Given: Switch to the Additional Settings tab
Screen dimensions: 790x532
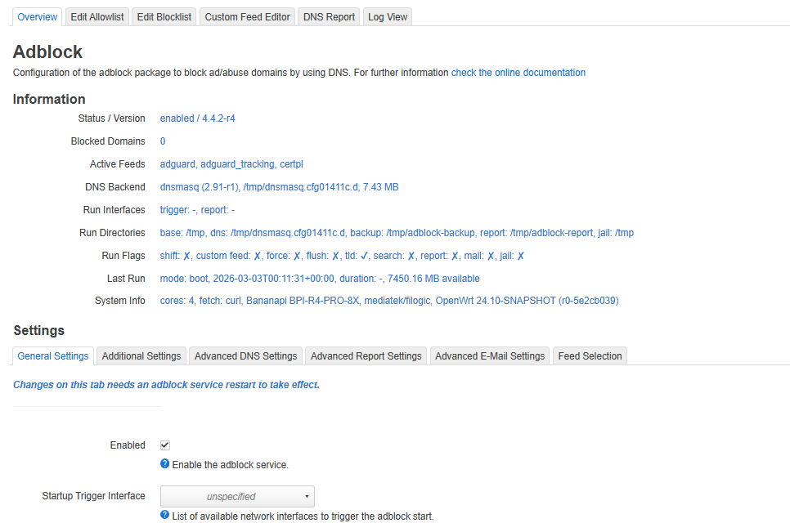Looking at the screenshot, I should [x=141, y=356].
